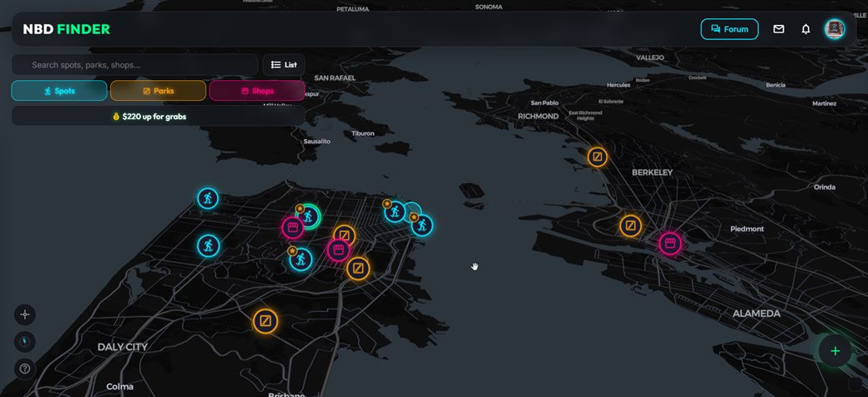Select the BERKELEY map label
Viewport: 868px width, 397px height.
[x=652, y=173]
